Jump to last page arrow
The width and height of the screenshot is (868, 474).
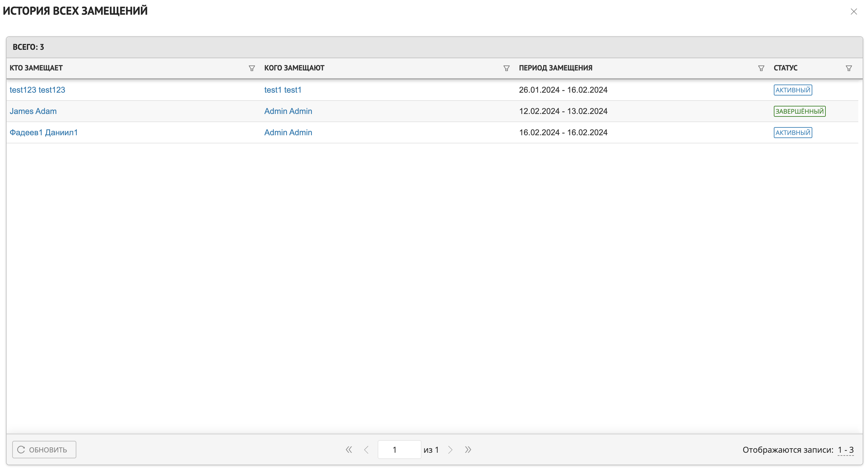(x=468, y=449)
